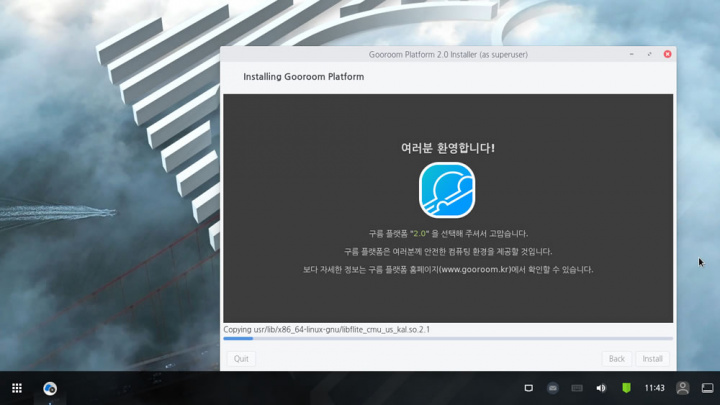This screenshot has height=405, width=720.
Task: Maximize the Gooroom installer window
Action: pos(650,54)
